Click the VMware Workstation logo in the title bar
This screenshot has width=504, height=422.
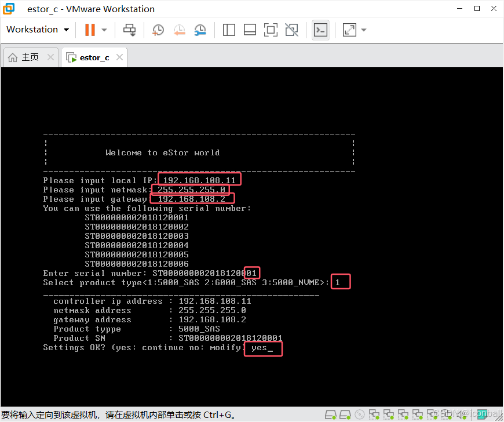9,9
